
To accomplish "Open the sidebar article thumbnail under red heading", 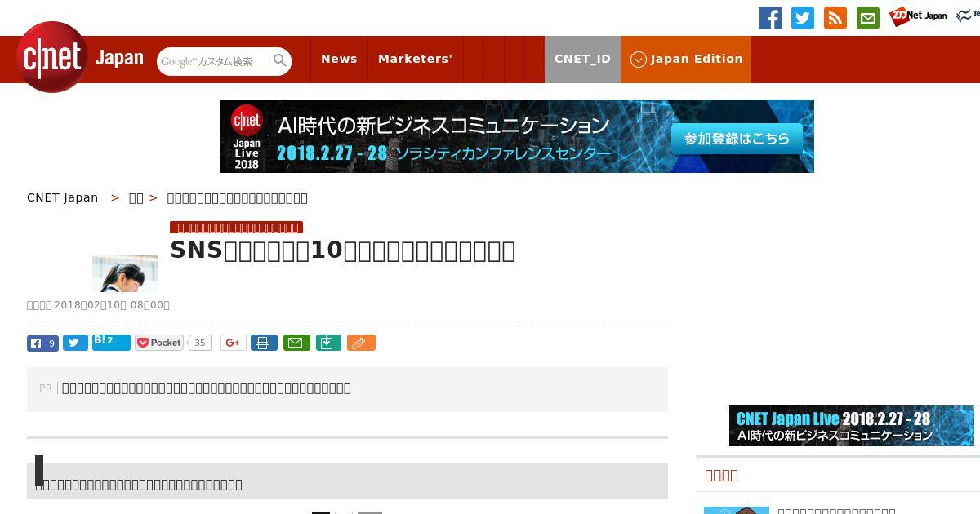I will pos(737,510).
